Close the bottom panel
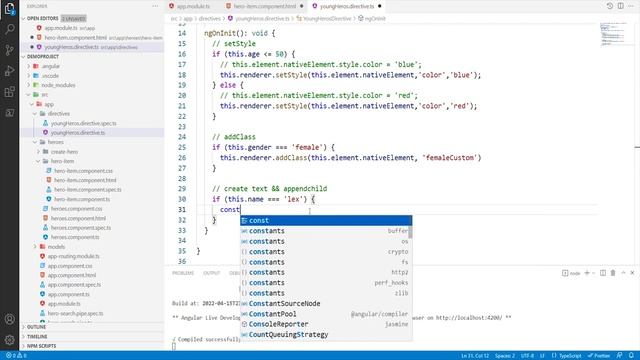Viewport: 640px width, 360px height. click(632, 273)
